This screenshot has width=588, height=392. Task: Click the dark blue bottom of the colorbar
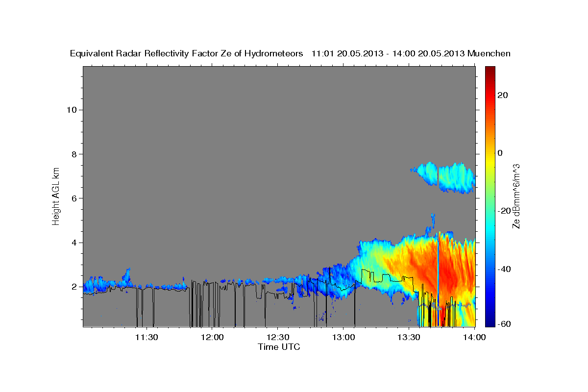coord(490,322)
